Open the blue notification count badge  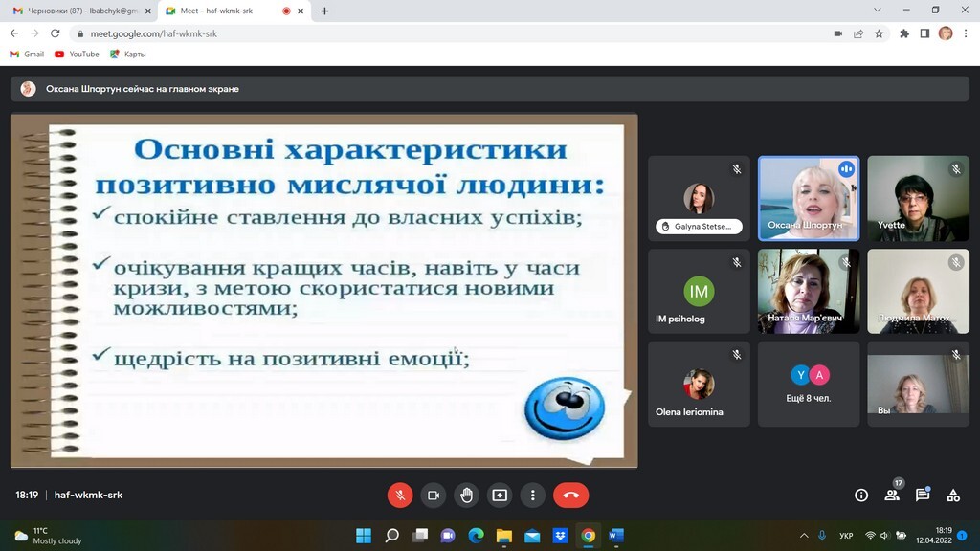(x=963, y=536)
